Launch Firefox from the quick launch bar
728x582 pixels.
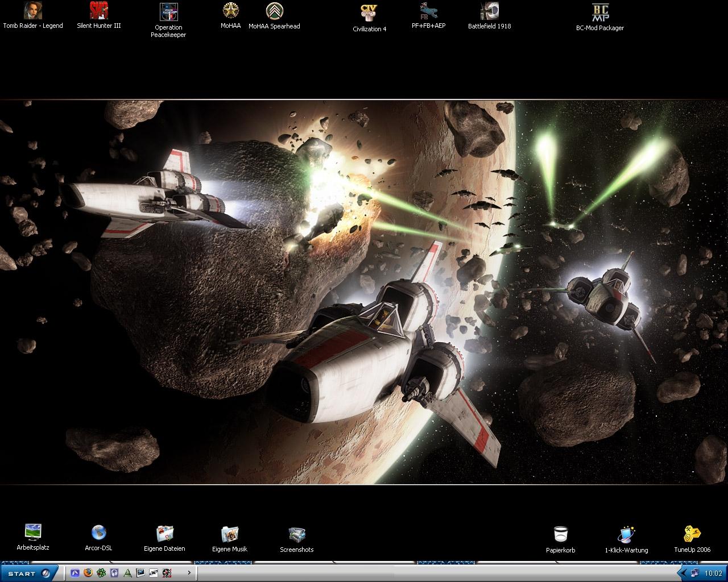click(88, 573)
